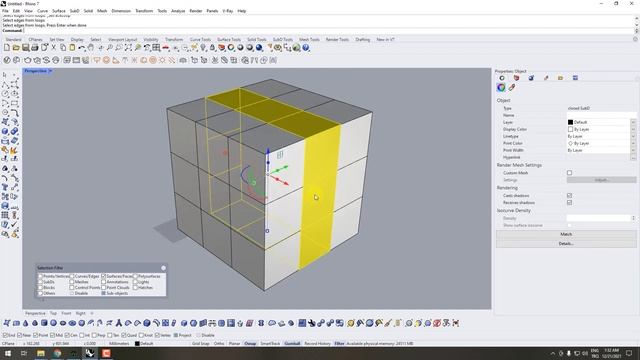The width and height of the screenshot is (640, 360).
Task: Click the SubD sphere icon in bottom toolbar
Action: (x=53, y=323)
